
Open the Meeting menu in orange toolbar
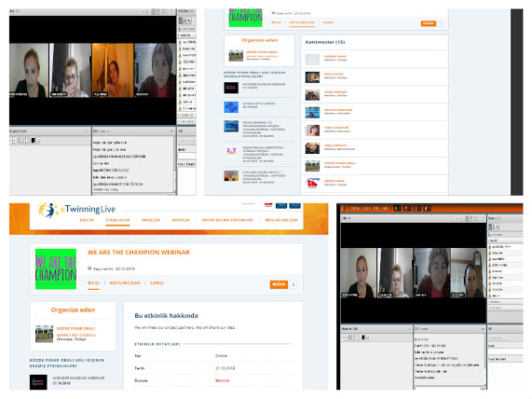355,208
